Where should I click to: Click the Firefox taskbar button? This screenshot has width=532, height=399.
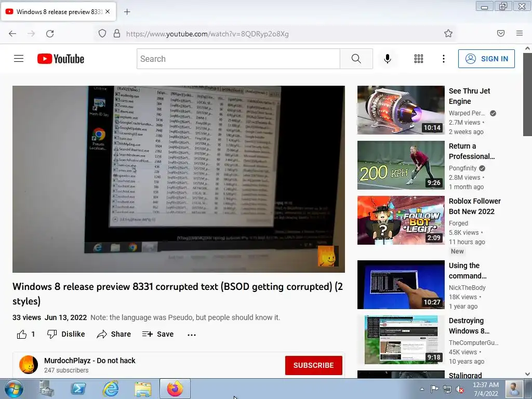pyautogui.click(x=175, y=389)
